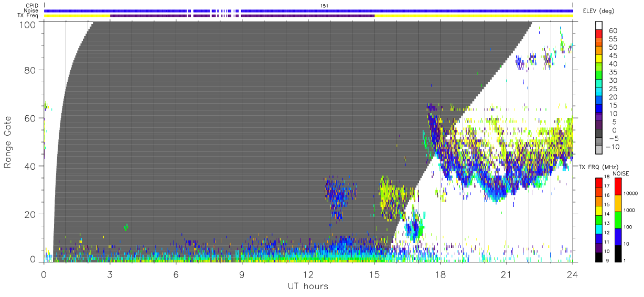This screenshot has width=644, height=297.
Task: Click the '20' tick on the Range Gate axis
Action: pos(30,214)
